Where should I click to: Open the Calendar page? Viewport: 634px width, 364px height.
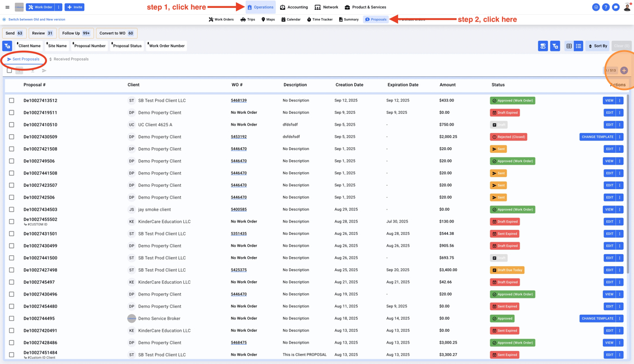[291, 19]
